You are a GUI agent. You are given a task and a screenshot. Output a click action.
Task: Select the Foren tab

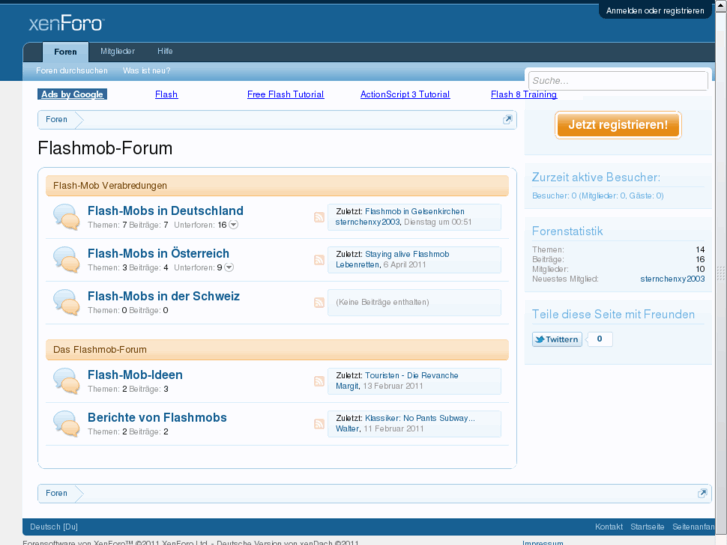[65, 52]
